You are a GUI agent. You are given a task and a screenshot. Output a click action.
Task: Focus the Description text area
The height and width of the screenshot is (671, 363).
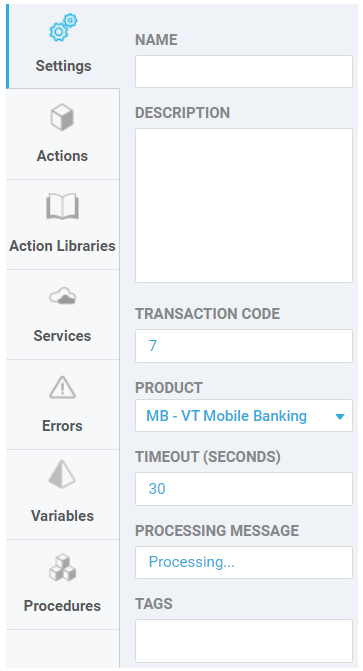[x=244, y=205]
